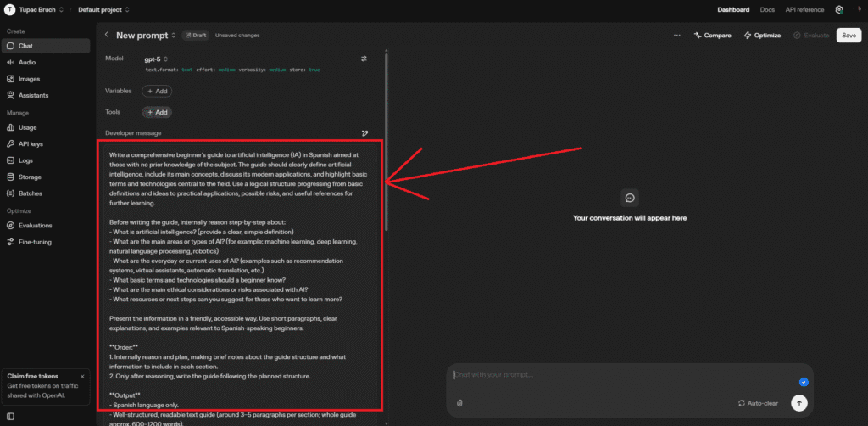Click the 'Unsaved changes' label

tap(237, 36)
